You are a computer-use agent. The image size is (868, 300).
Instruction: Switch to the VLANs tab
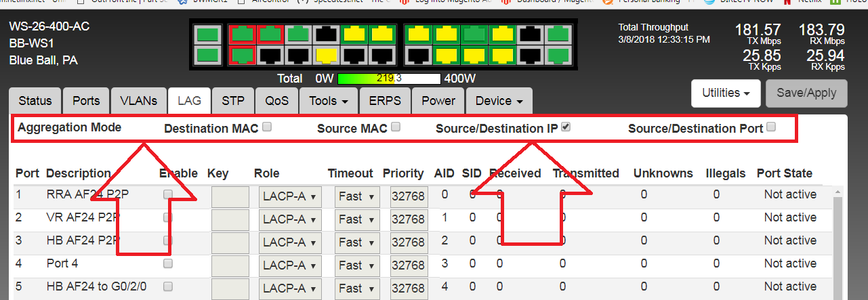(x=139, y=101)
